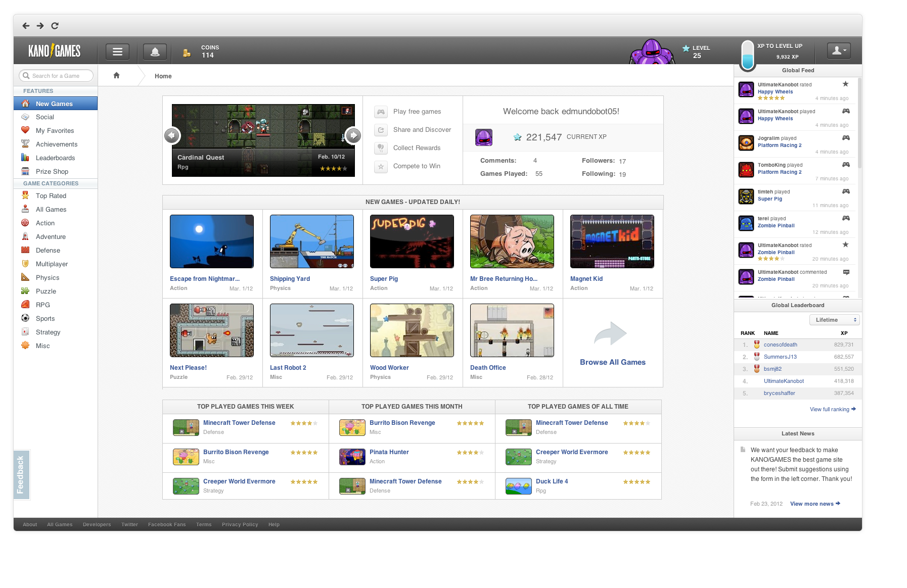Click Browse All Games
The image size is (907, 588).
click(x=613, y=362)
